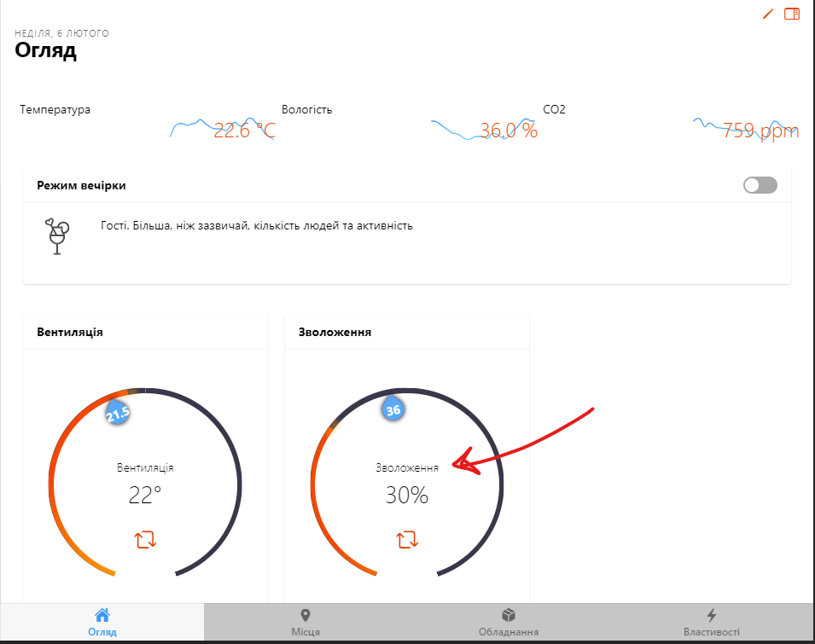Click the CO2 759 ppm reading

click(761, 131)
